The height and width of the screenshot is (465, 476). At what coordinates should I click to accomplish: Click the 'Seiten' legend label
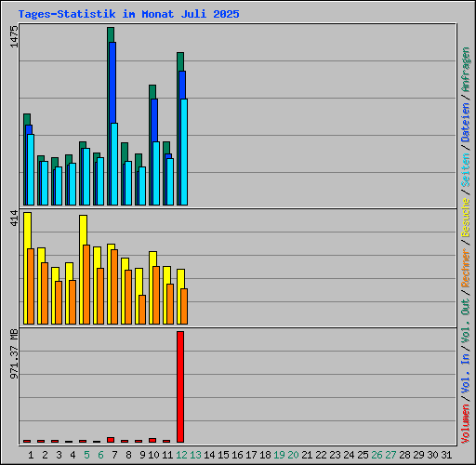click(466, 170)
